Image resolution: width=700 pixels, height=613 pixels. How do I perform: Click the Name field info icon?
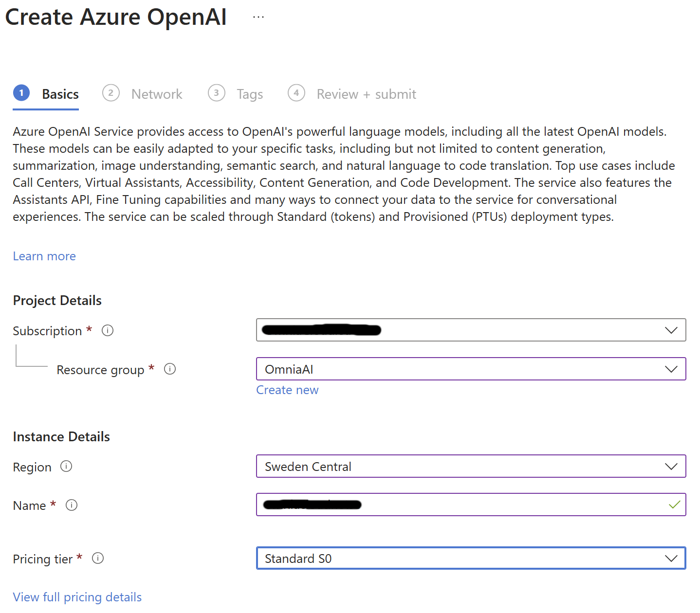point(72,505)
